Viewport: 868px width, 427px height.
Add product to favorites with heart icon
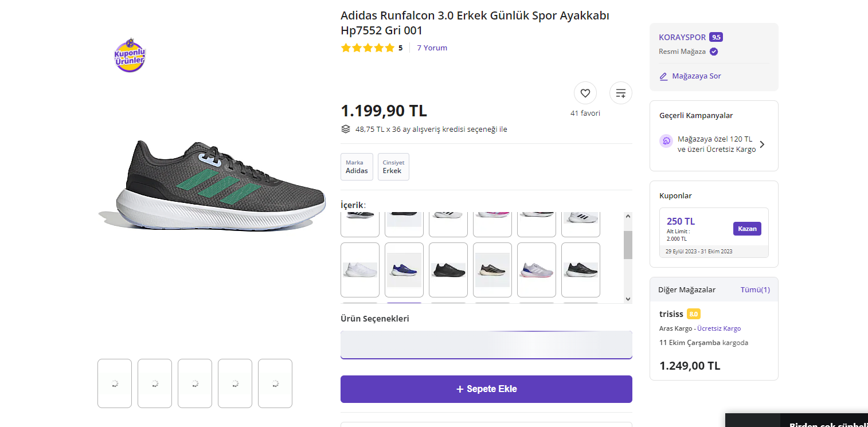(x=585, y=93)
